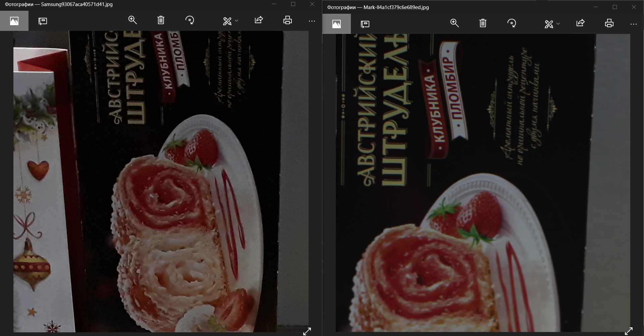This screenshot has height=336, width=644.
Task: Maximize the Mark-II photo window
Action: pos(615,7)
